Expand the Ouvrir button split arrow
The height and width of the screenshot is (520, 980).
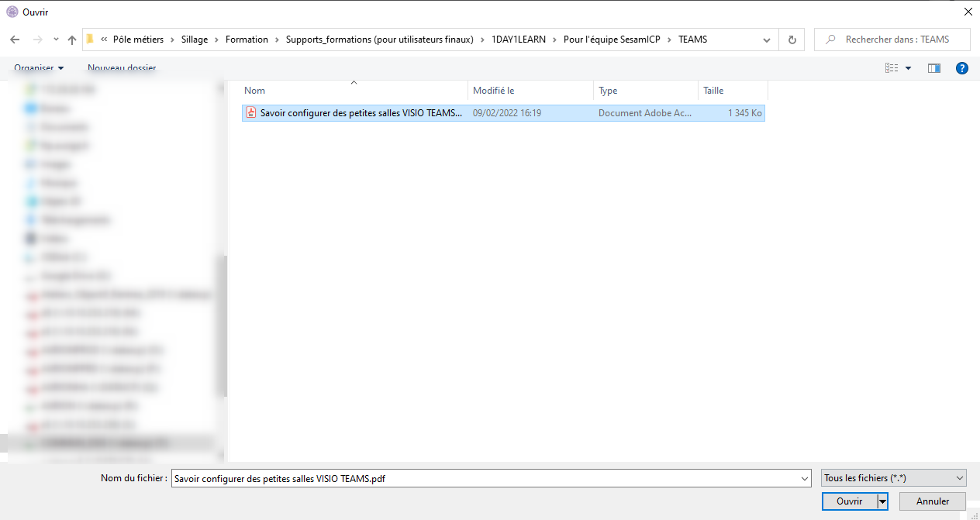pos(882,501)
